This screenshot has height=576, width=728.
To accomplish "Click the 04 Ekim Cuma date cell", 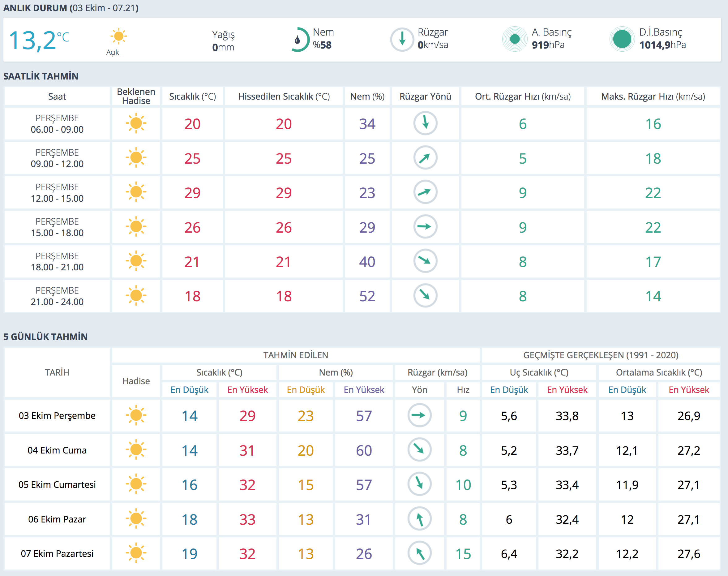I will pos(57,450).
